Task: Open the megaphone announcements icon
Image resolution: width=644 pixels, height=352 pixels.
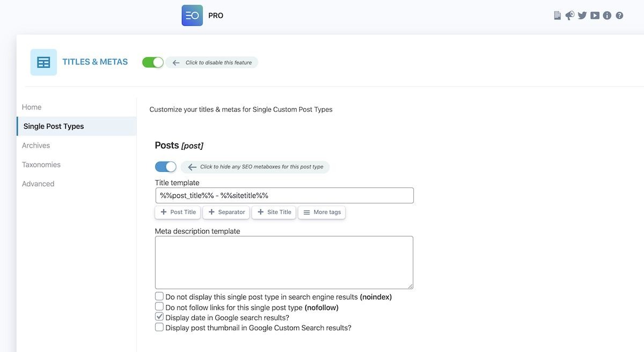Action: (x=569, y=16)
